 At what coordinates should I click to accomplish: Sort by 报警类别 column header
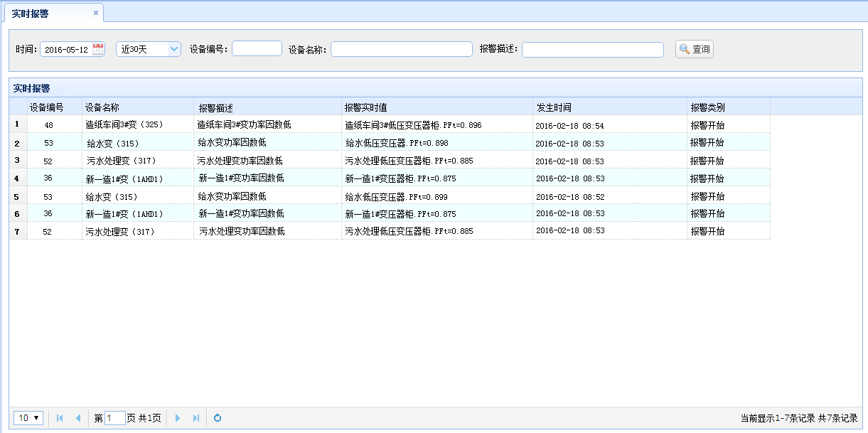[707, 107]
